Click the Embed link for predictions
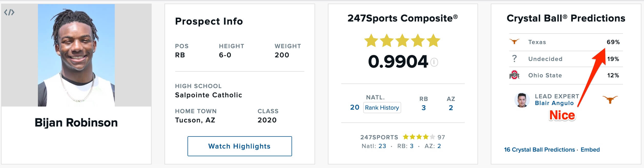The image size is (644, 168). click(590, 150)
